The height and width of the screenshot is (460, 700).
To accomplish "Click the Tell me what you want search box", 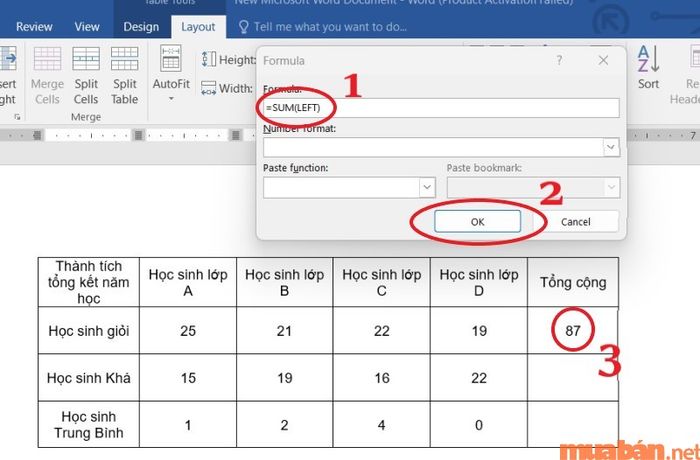I will pyautogui.click(x=330, y=27).
